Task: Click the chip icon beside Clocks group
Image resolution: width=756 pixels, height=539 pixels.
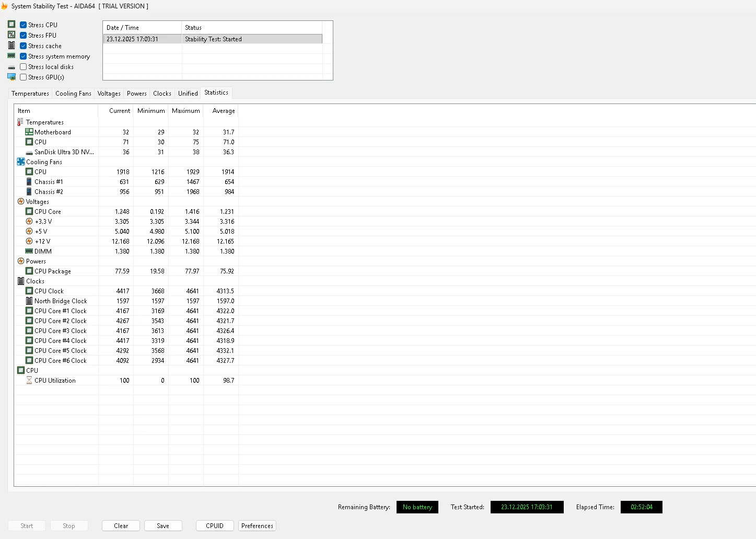Action: point(21,281)
